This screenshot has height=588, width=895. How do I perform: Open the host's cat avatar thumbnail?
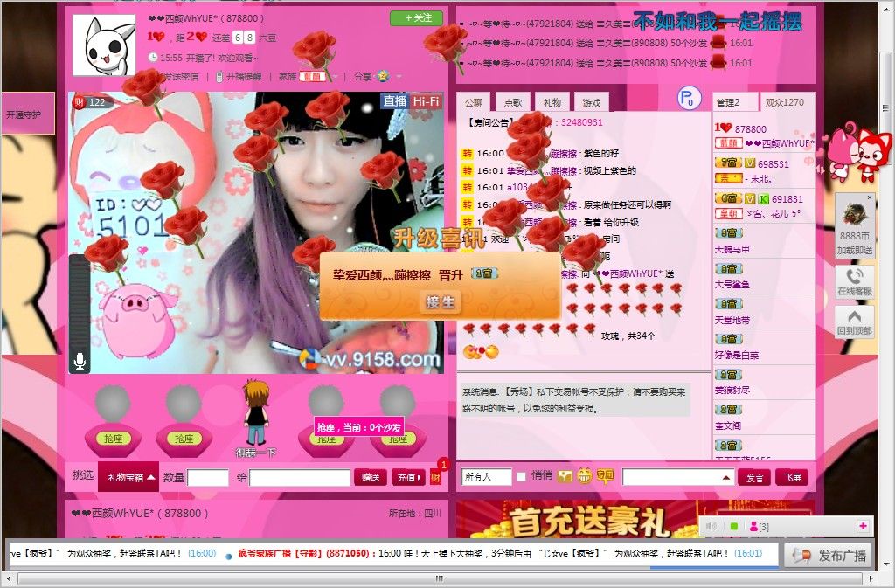[x=104, y=45]
